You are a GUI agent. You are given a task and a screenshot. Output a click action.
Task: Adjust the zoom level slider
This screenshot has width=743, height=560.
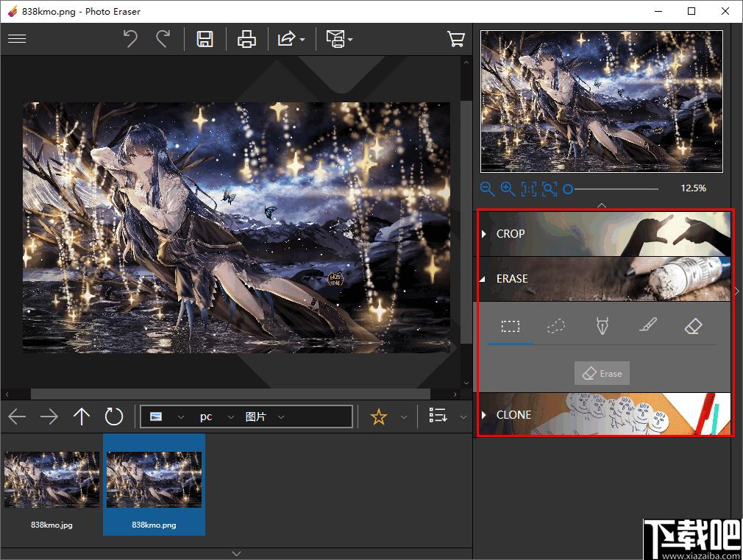[x=611, y=189]
